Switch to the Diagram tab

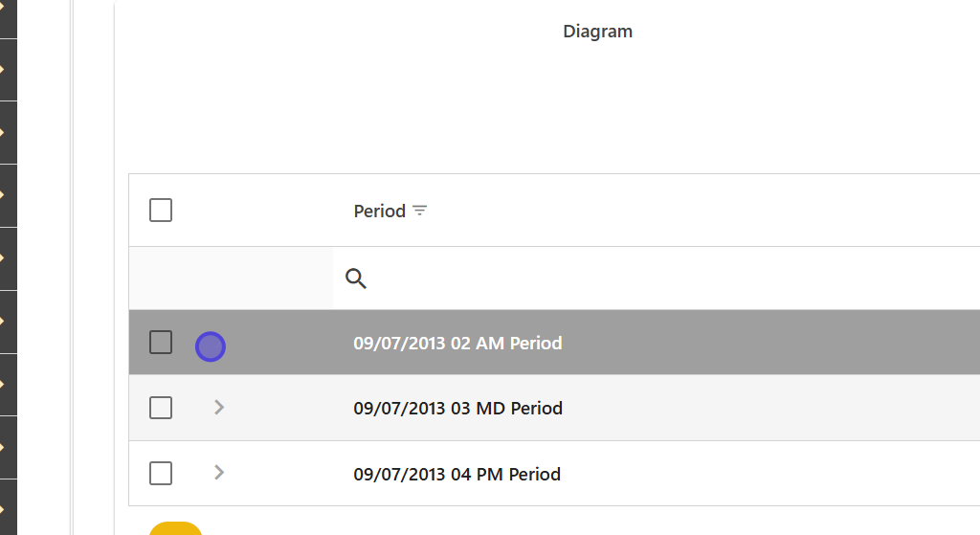pyautogui.click(x=597, y=32)
